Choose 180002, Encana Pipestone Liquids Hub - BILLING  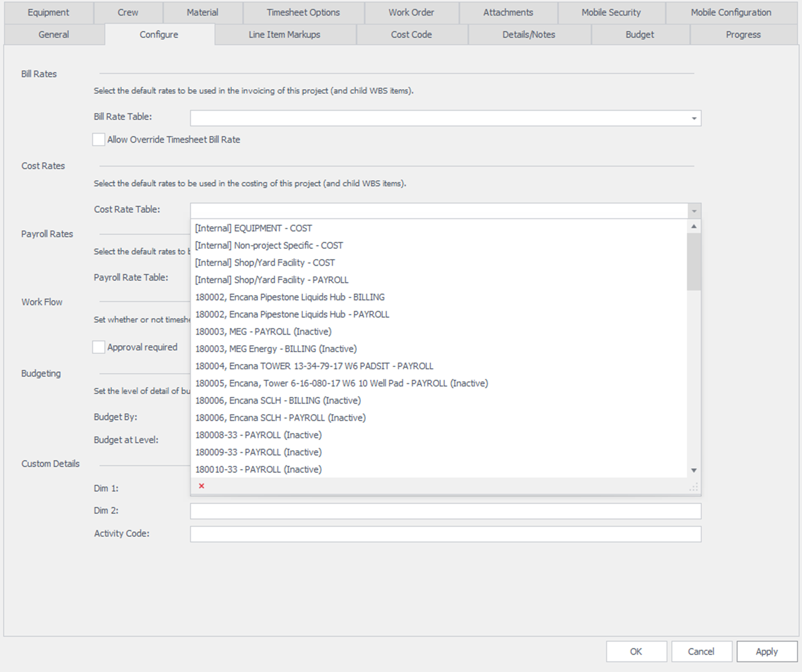(290, 297)
